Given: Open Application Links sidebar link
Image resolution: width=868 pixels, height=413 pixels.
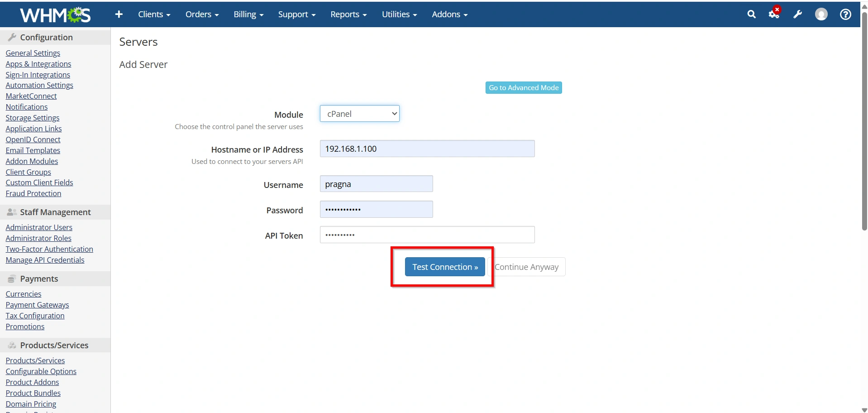Looking at the screenshot, I should 34,129.
